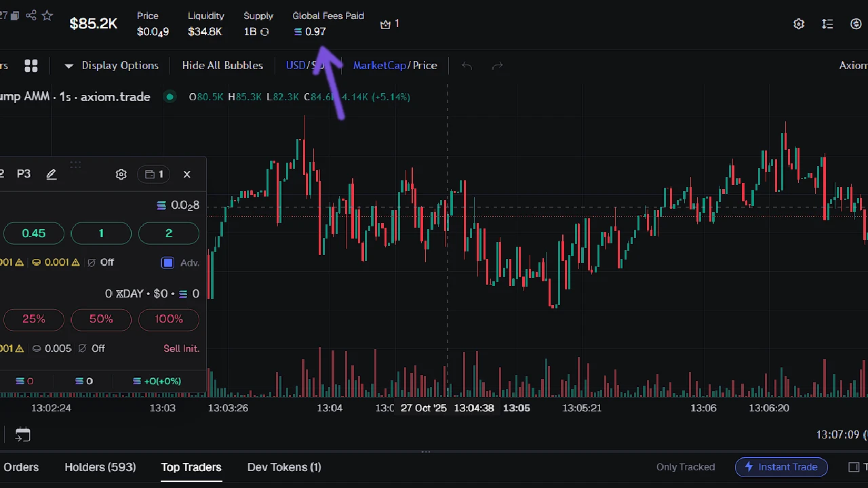
Task: Open settings gear in the top-right header
Action: pyautogui.click(x=799, y=24)
